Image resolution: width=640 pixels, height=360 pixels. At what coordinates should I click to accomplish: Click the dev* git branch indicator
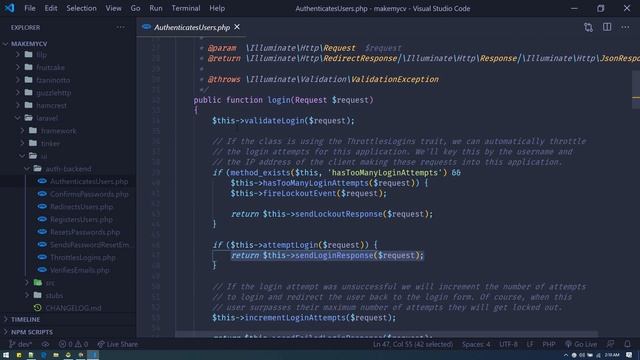pyautogui.click(x=20, y=344)
